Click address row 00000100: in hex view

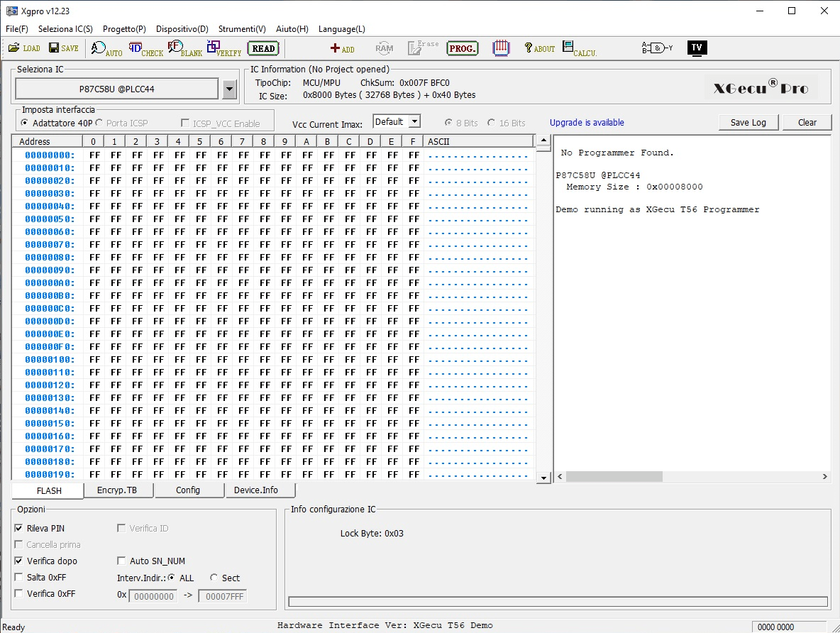point(49,360)
